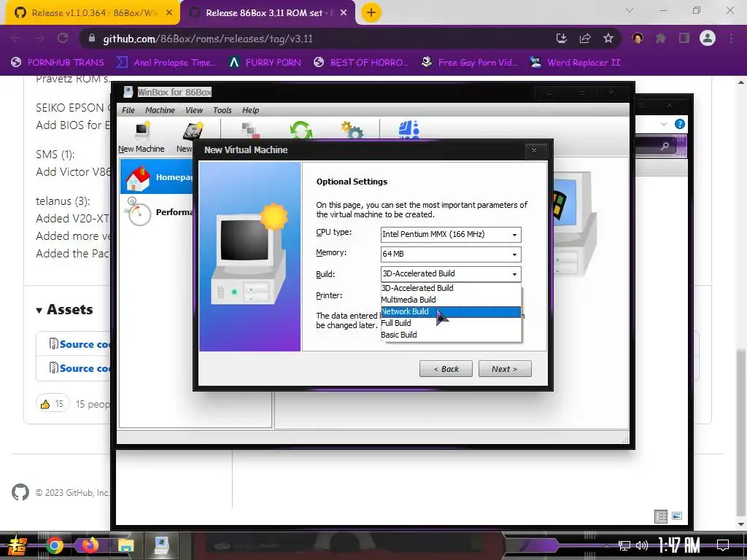
Task: Click the blue help icon in background window
Action: (x=680, y=124)
